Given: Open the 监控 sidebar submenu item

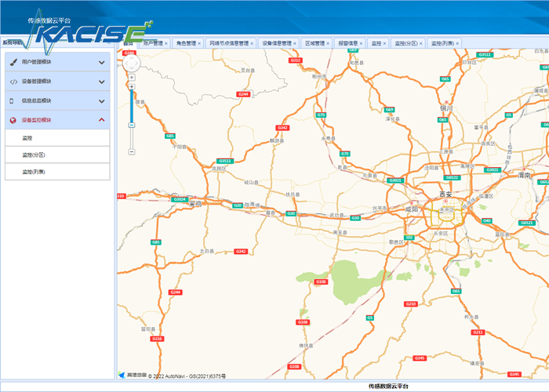Looking at the screenshot, I should coord(57,138).
